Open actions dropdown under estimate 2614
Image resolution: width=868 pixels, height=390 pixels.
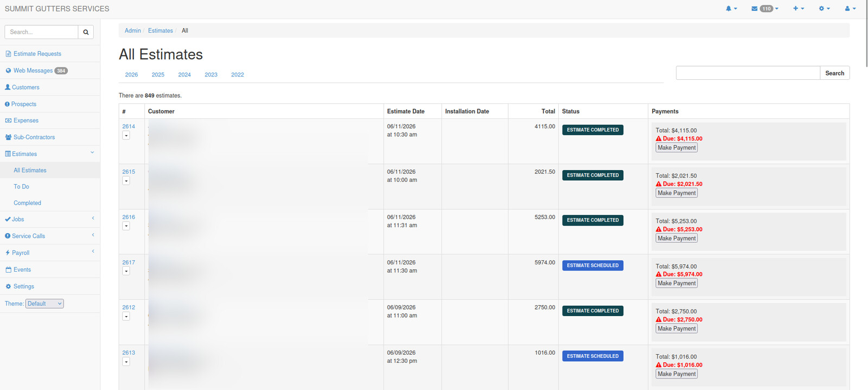click(x=126, y=136)
